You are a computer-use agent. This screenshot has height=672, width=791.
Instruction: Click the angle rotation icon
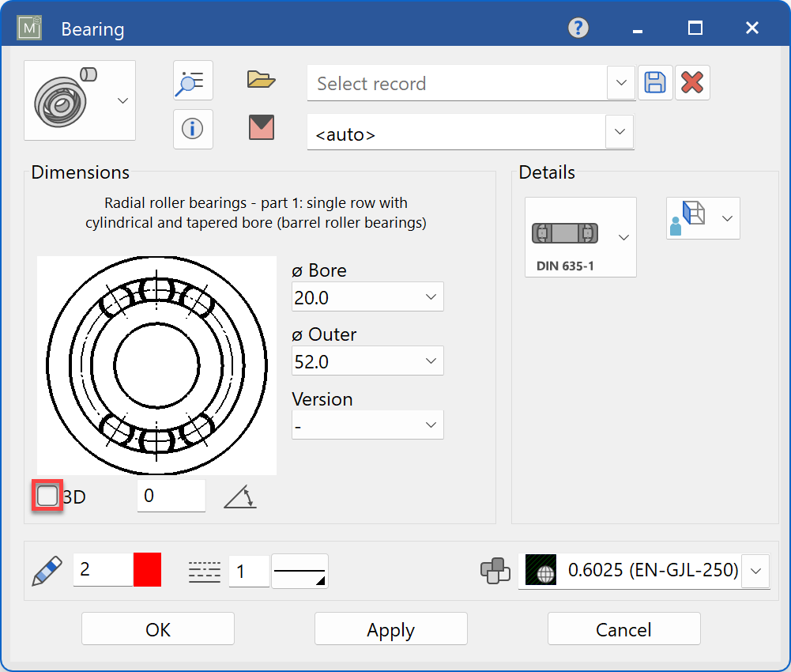tap(240, 496)
